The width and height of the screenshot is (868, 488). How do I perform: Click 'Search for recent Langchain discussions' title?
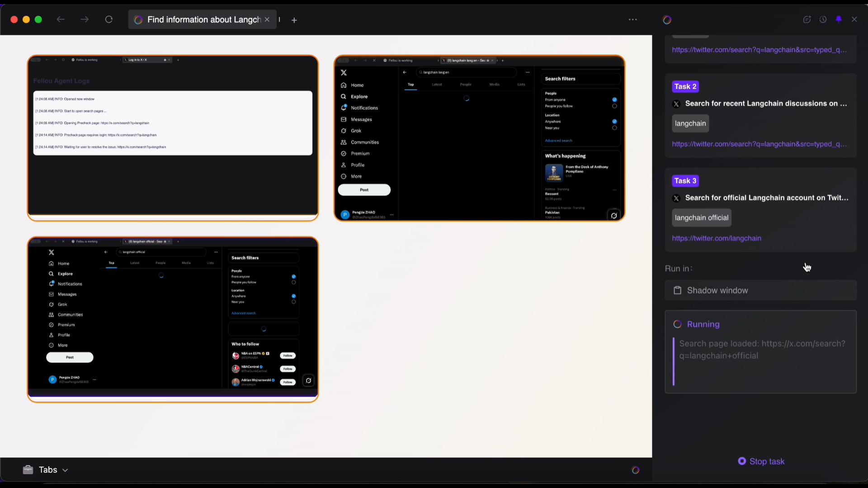[x=766, y=104]
